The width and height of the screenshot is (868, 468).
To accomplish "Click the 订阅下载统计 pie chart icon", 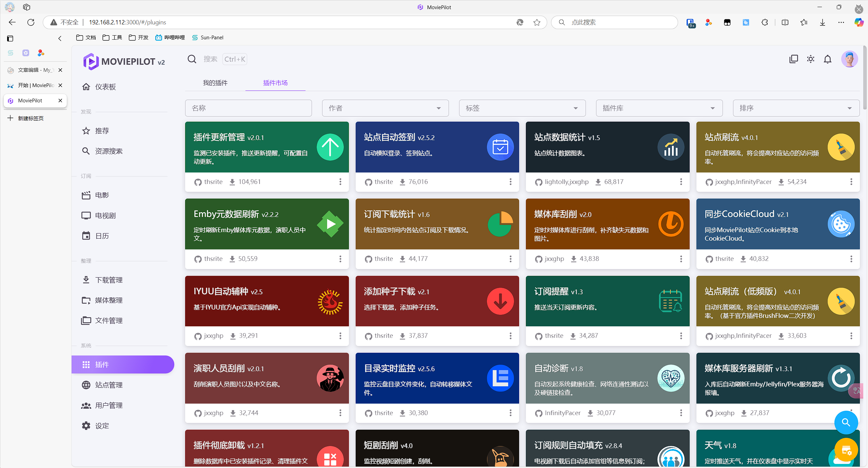I will coord(500,224).
